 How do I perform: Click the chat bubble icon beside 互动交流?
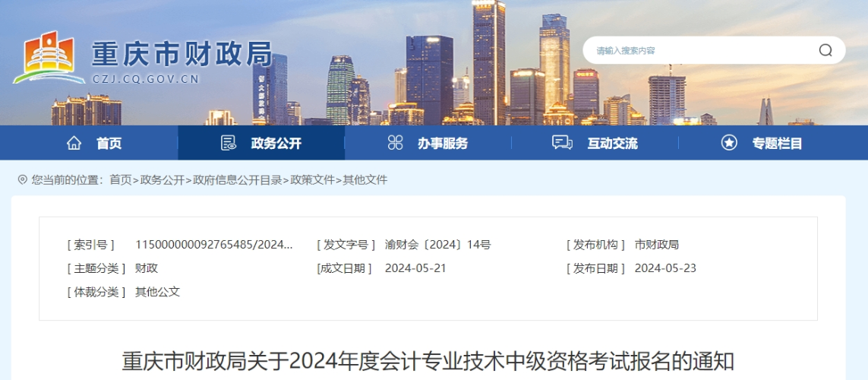pyautogui.click(x=562, y=143)
